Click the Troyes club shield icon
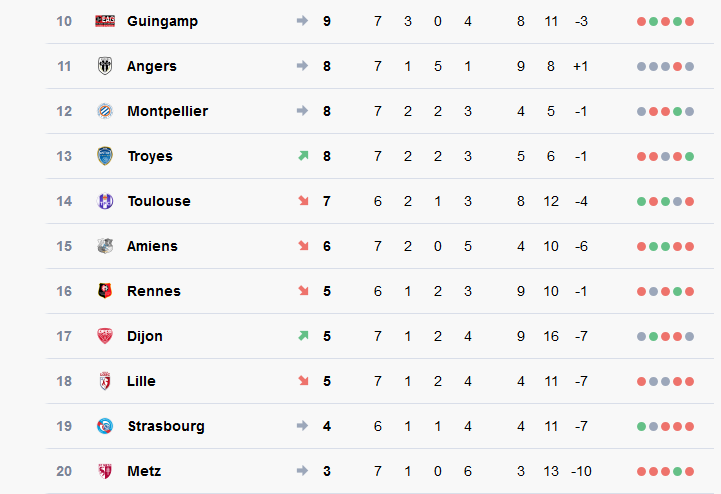Screen dimensions: 721x494 105,156
